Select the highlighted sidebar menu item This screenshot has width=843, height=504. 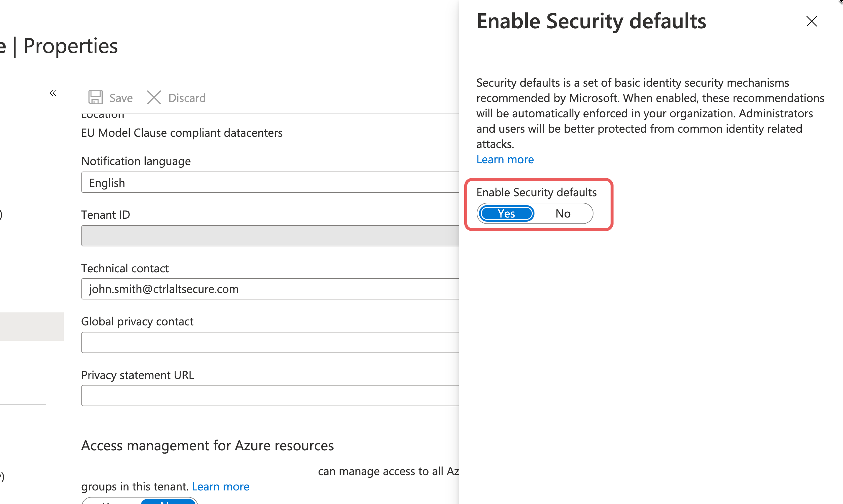[x=32, y=326]
